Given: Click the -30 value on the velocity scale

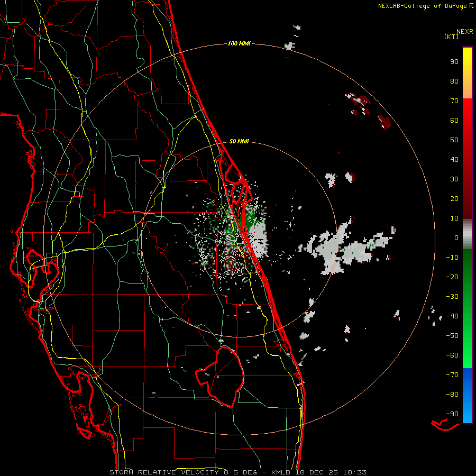Looking at the screenshot, I should coord(452,297).
